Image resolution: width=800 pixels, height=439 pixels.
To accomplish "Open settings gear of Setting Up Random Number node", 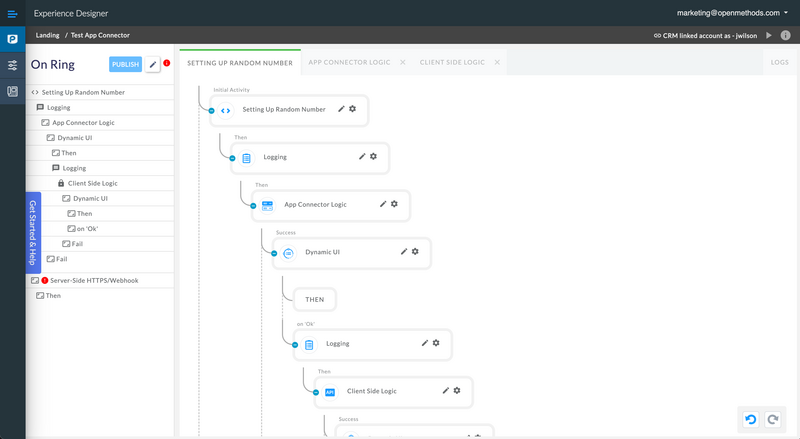I will 353,109.
